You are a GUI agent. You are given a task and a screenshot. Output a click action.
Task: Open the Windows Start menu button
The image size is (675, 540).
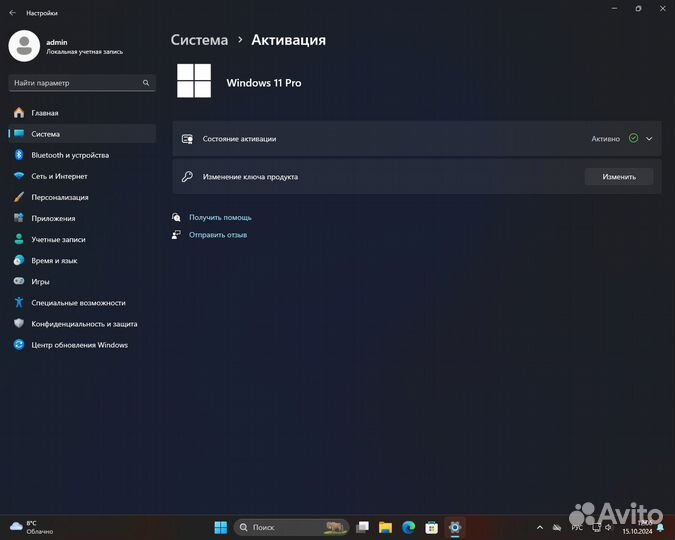[220, 527]
